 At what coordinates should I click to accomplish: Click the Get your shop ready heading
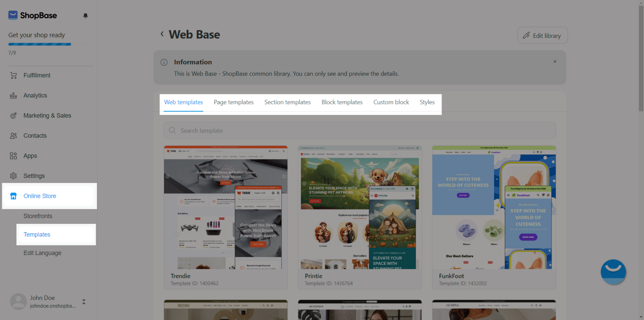click(x=37, y=35)
